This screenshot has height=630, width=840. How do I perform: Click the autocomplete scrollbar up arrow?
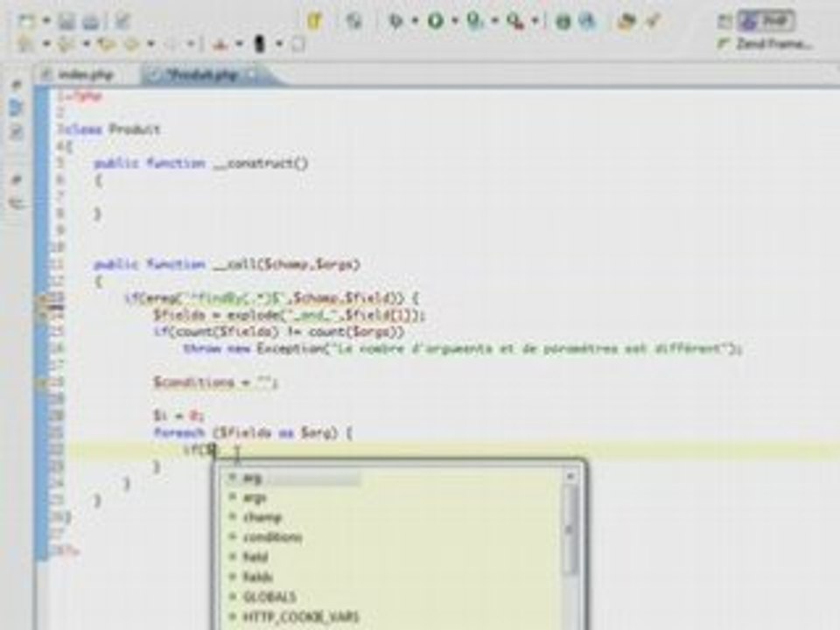(x=571, y=476)
